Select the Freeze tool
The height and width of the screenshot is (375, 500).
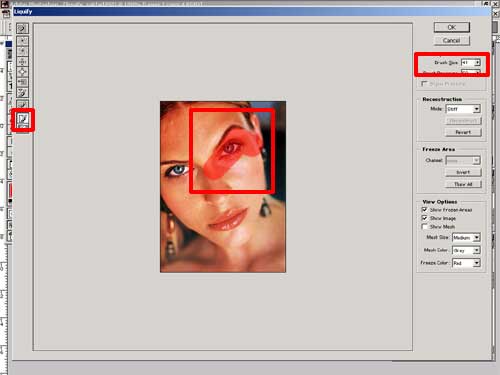[x=23, y=119]
